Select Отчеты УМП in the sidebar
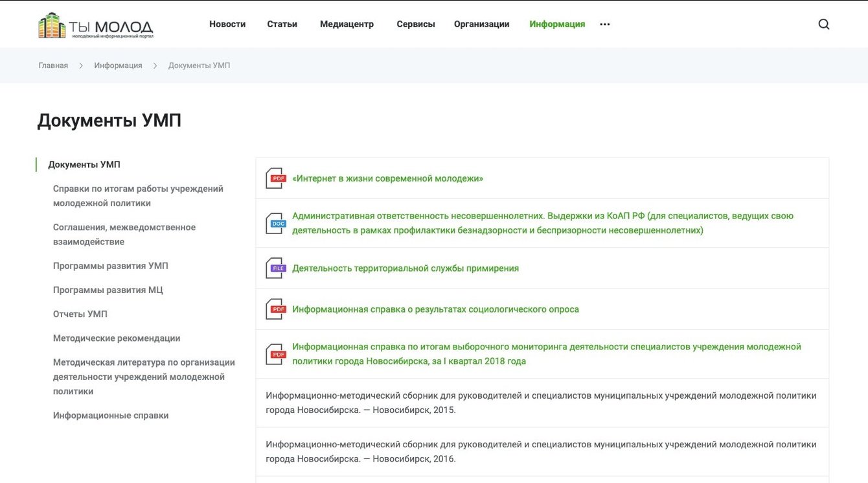 (x=80, y=314)
